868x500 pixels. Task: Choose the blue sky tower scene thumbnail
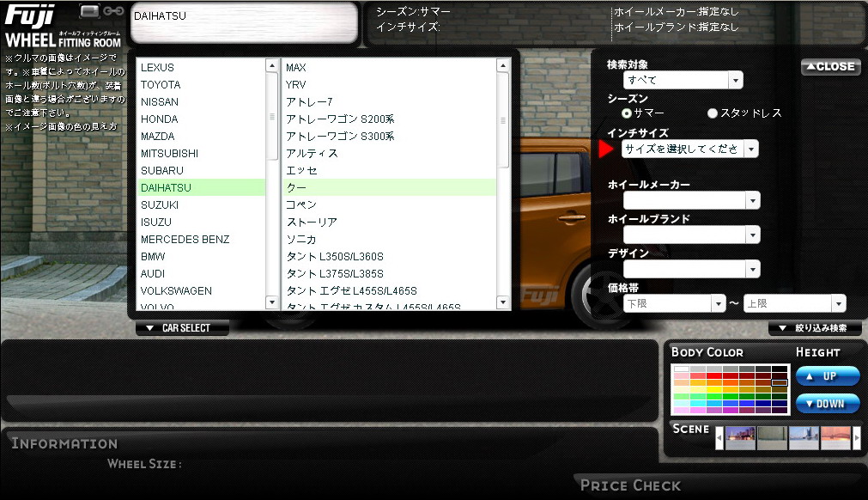point(804,437)
